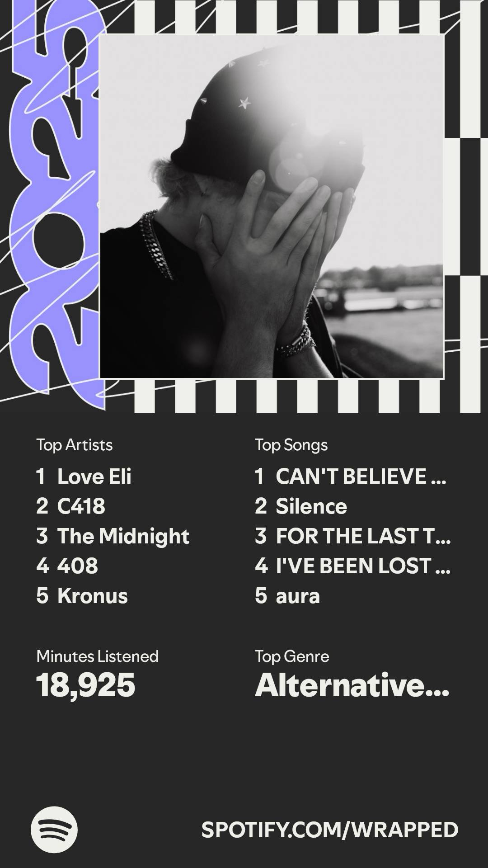Click the Top Songs heading
This screenshot has height=868, width=488.
coord(291,445)
